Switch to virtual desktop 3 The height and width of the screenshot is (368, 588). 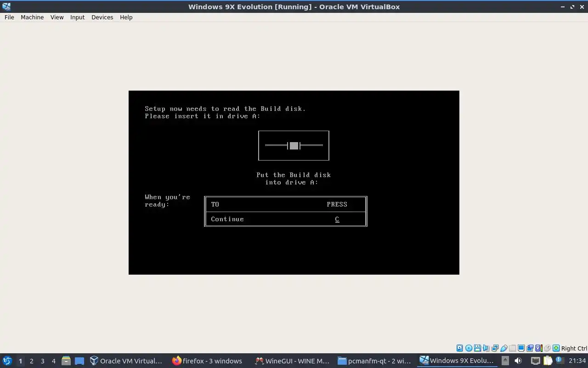(42, 361)
